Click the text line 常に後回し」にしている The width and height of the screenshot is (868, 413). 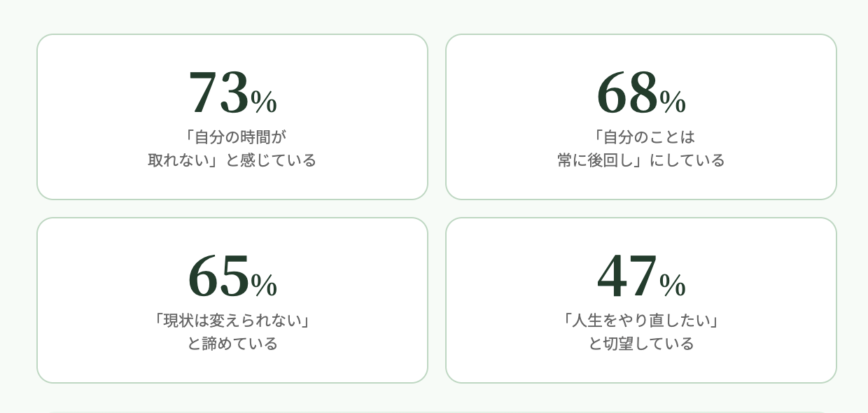point(641,160)
